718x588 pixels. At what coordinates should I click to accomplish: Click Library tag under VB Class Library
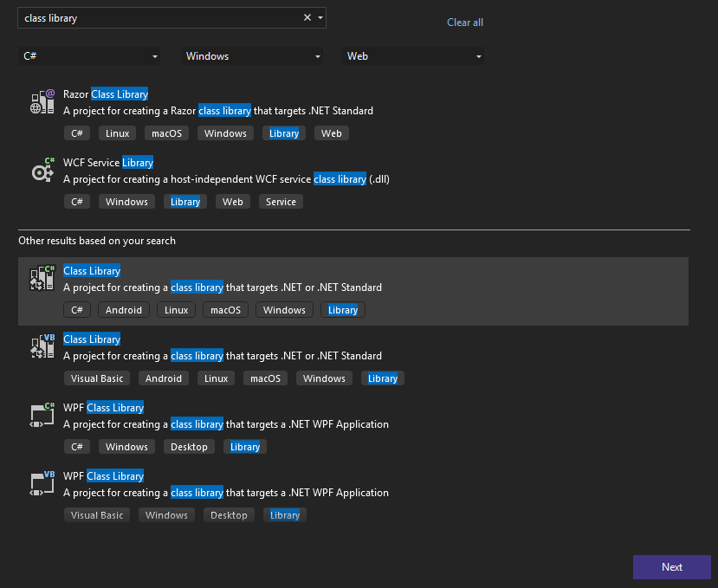click(383, 378)
